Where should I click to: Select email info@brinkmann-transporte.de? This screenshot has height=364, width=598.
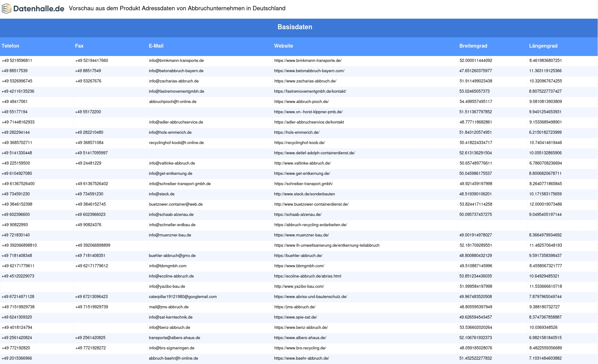pos(176,61)
